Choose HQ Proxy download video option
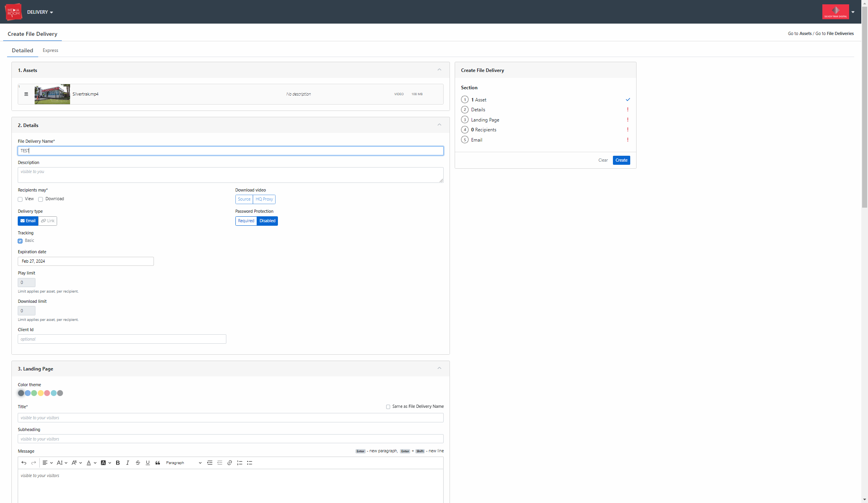The image size is (868, 503). click(x=264, y=199)
